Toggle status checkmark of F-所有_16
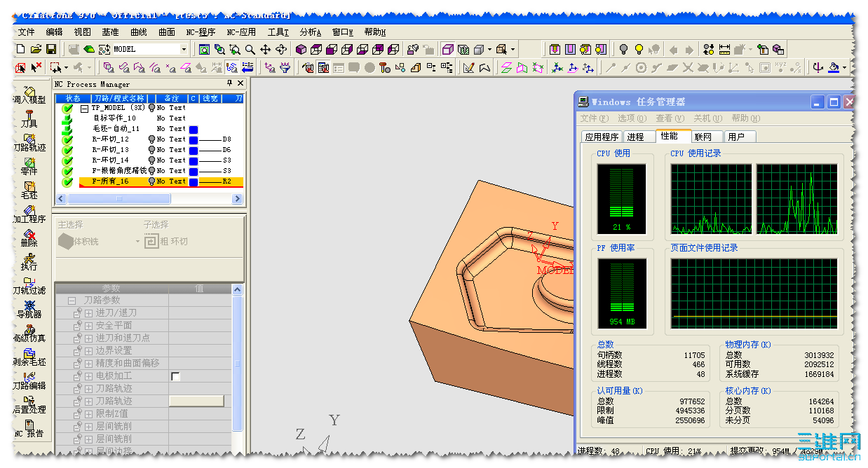868x468 pixels. pyautogui.click(x=67, y=181)
